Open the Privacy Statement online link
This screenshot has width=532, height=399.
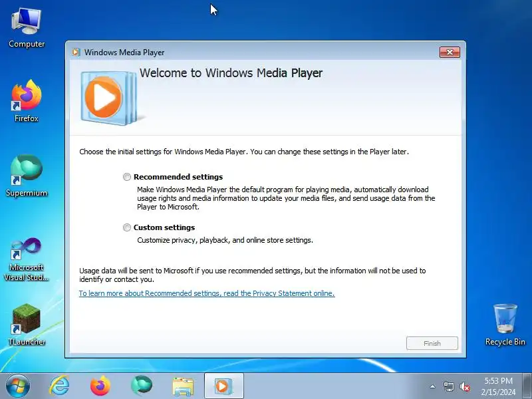click(x=207, y=293)
